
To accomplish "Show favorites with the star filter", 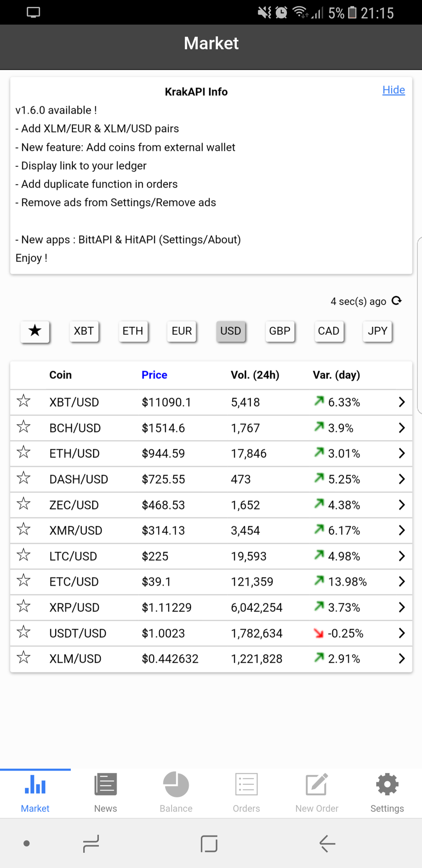I will click(35, 331).
